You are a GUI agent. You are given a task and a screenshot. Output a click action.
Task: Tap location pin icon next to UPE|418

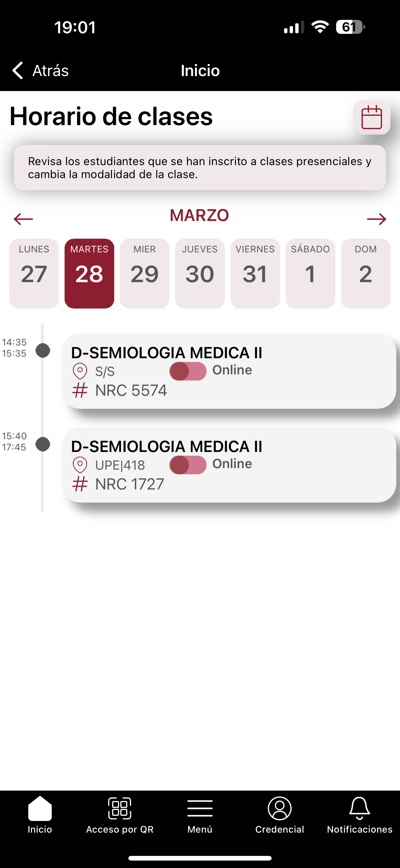click(x=80, y=465)
